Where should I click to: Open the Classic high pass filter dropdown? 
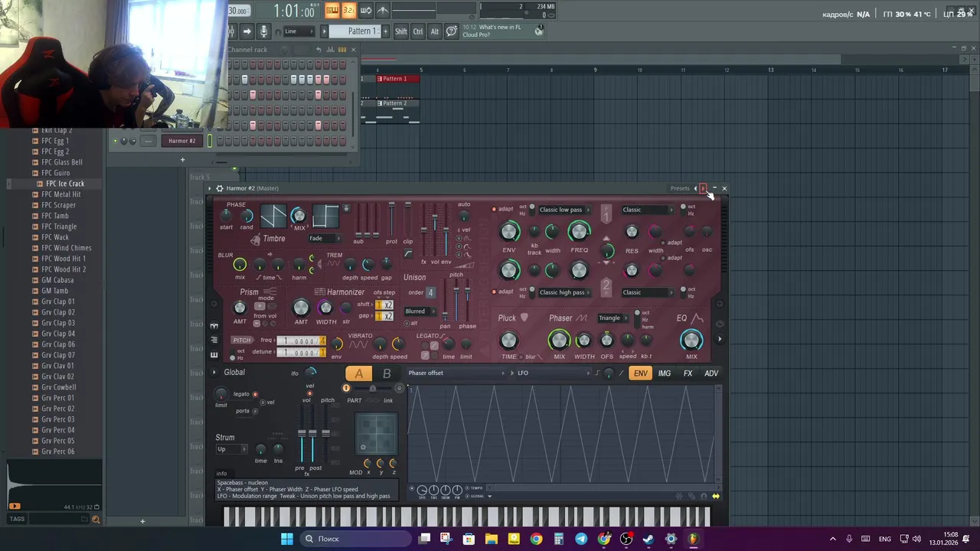coord(565,292)
